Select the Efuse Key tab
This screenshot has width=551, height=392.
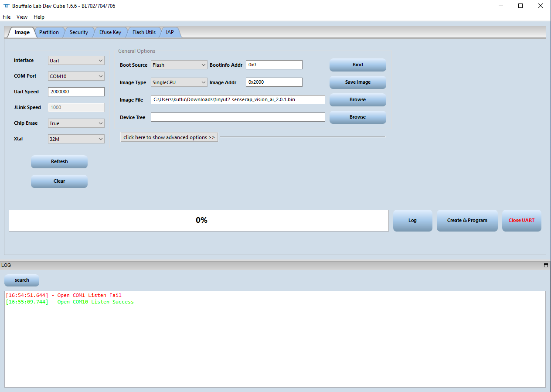[x=110, y=32]
